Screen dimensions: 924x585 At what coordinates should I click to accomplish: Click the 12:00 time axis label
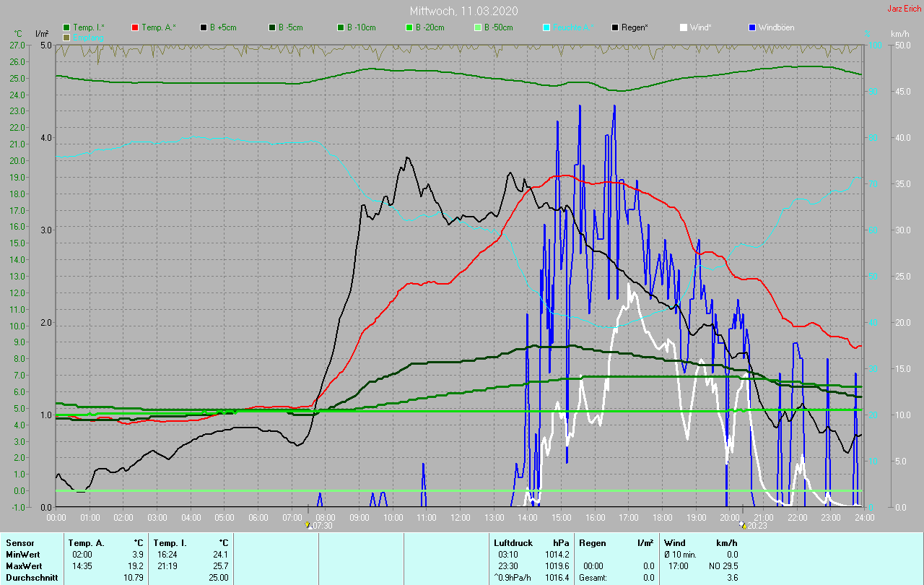[460, 518]
